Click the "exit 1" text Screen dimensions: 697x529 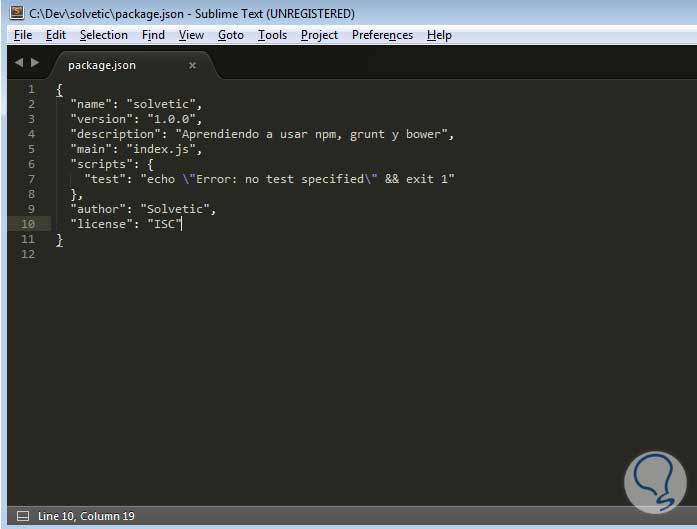click(426, 179)
